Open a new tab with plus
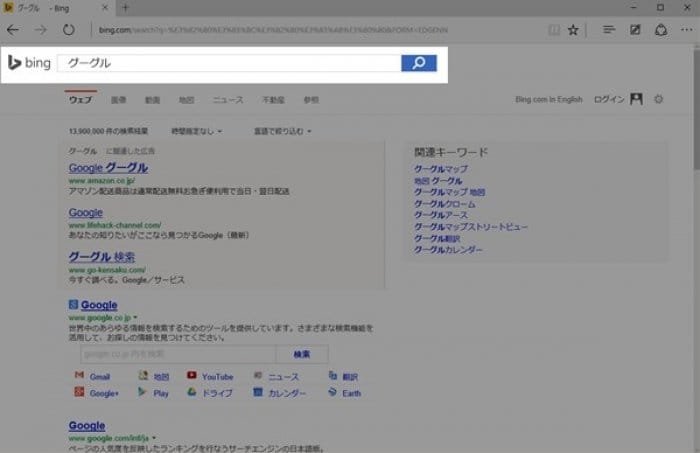 click(125, 8)
